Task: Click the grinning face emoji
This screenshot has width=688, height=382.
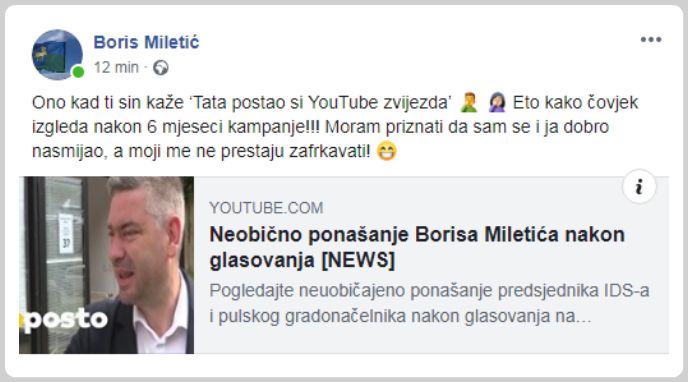Action: tap(387, 152)
